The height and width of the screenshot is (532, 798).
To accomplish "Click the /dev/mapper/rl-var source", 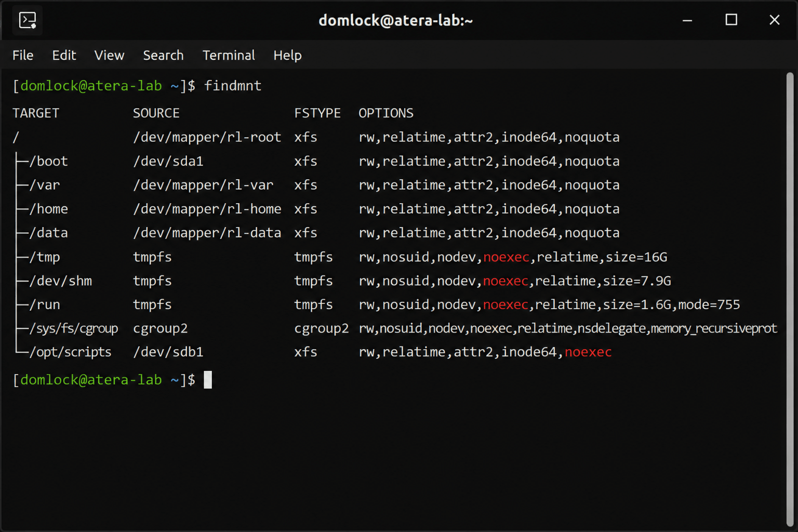I will coord(203,185).
